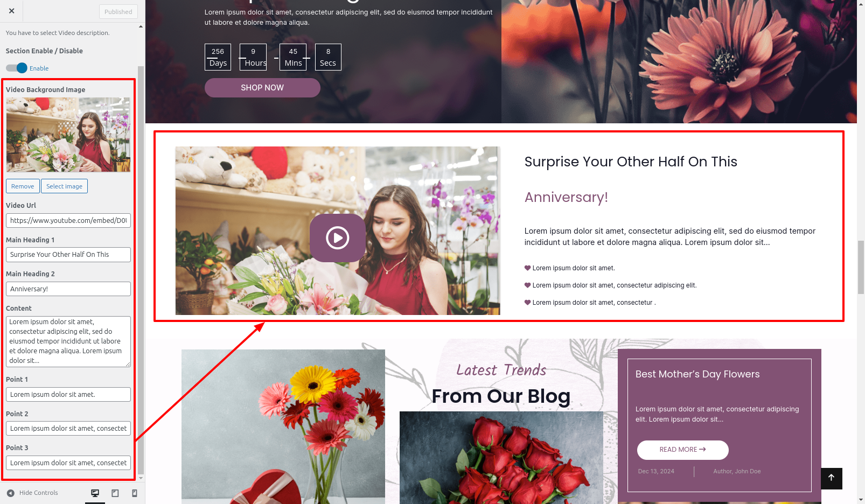Image resolution: width=865 pixels, height=504 pixels.
Task: Switch to tablet preview icon
Action: coord(115,493)
